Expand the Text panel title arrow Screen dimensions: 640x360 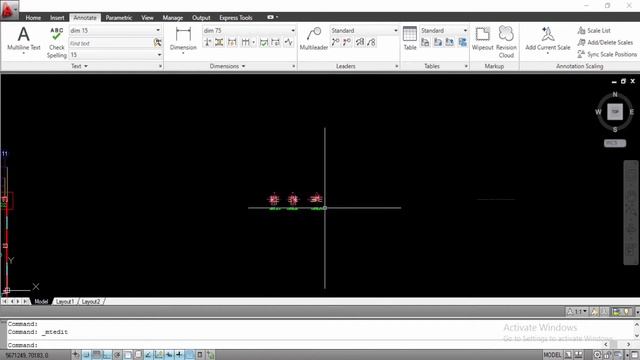click(x=86, y=66)
